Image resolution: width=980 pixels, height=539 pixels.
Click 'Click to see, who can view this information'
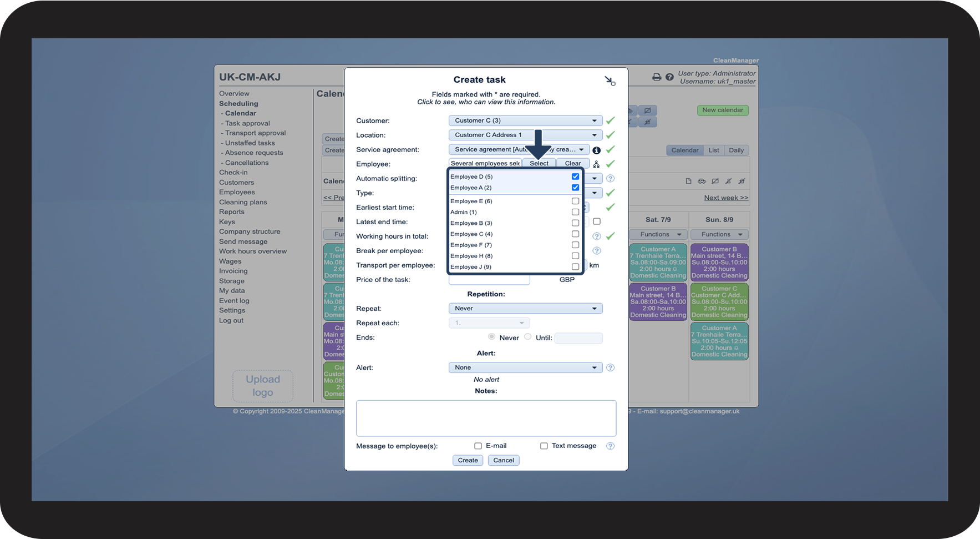click(x=486, y=102)
